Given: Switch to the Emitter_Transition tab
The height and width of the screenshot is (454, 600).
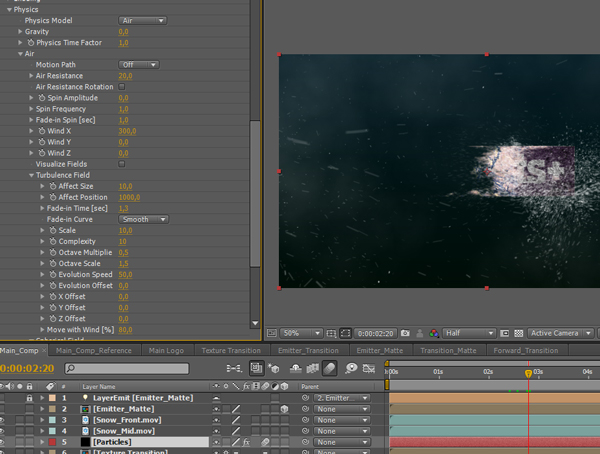Looking at the screenshot, I should 309,351.
